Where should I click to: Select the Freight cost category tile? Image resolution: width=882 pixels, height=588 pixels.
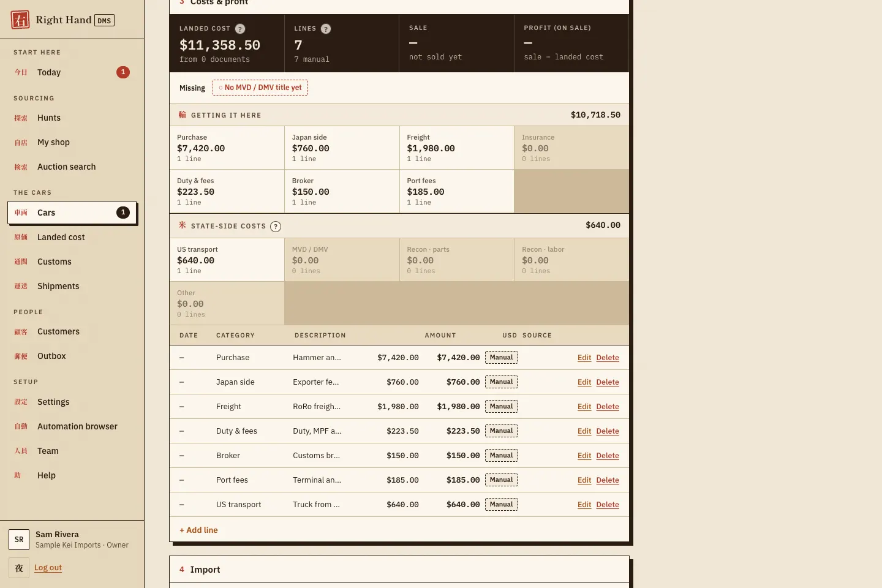[x=457, y=148]
